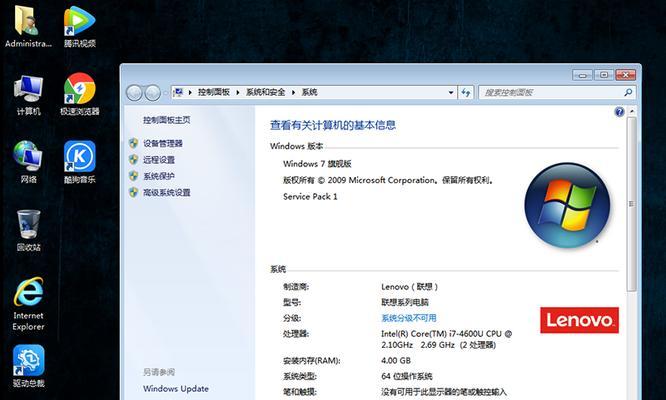
Task: Expand the arrow before 控制面板 breadcrumb
Action: [190, 92]
